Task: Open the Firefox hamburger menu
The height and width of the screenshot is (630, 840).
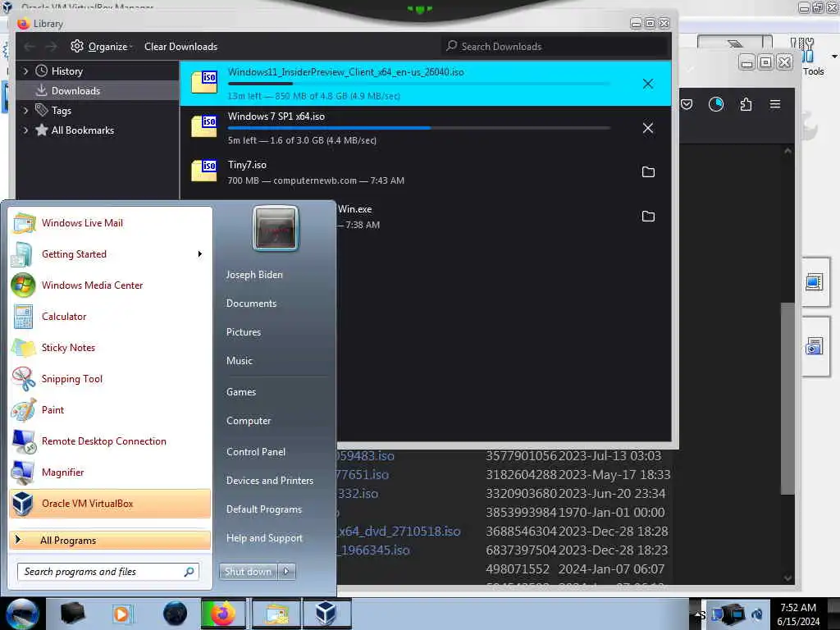Action: [x=775, y=104]
